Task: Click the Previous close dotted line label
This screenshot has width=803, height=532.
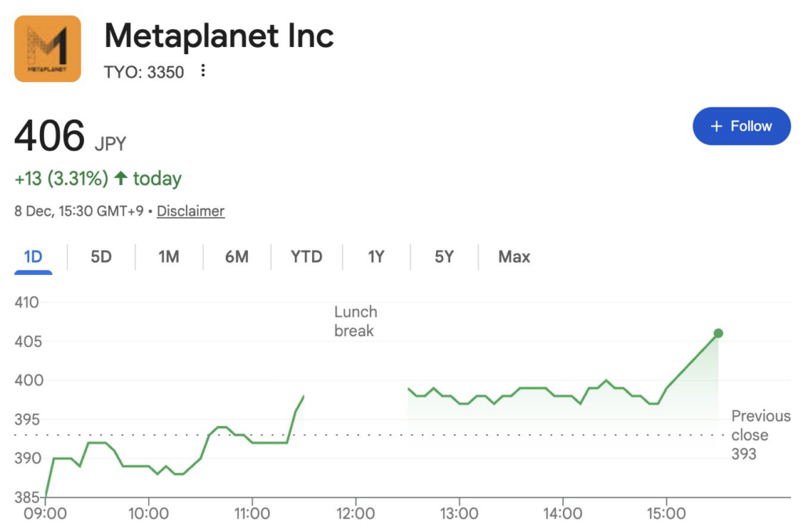Action: tap(760, 435)
